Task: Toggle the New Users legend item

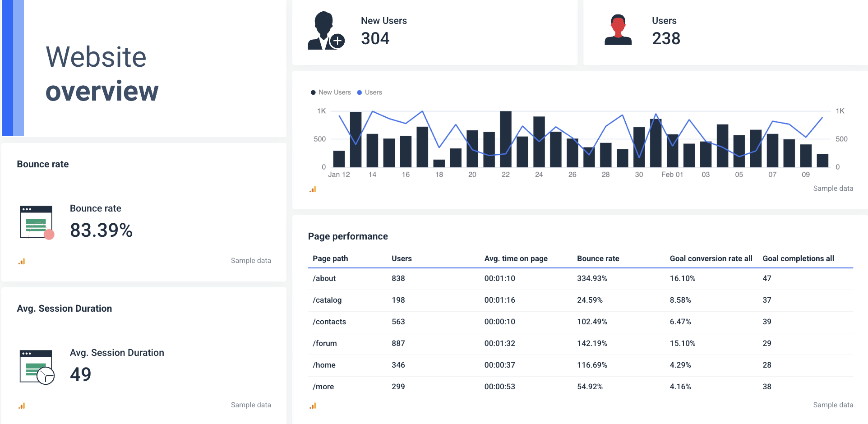Action: pyautogui.click(x=331, y=92)
